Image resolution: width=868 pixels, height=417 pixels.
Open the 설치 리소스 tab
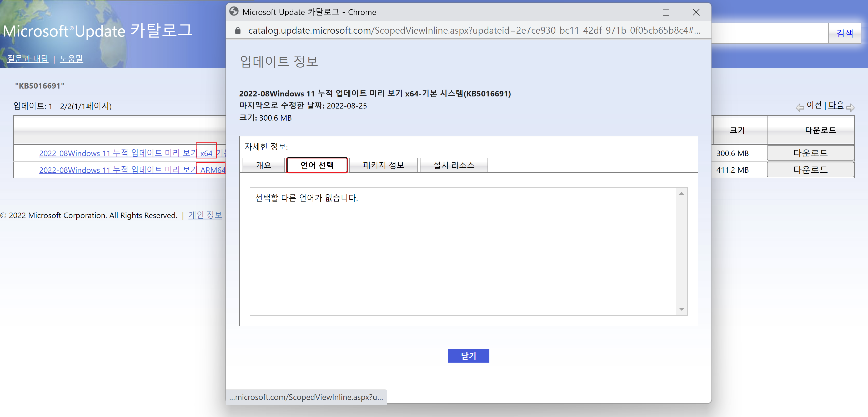454,165
